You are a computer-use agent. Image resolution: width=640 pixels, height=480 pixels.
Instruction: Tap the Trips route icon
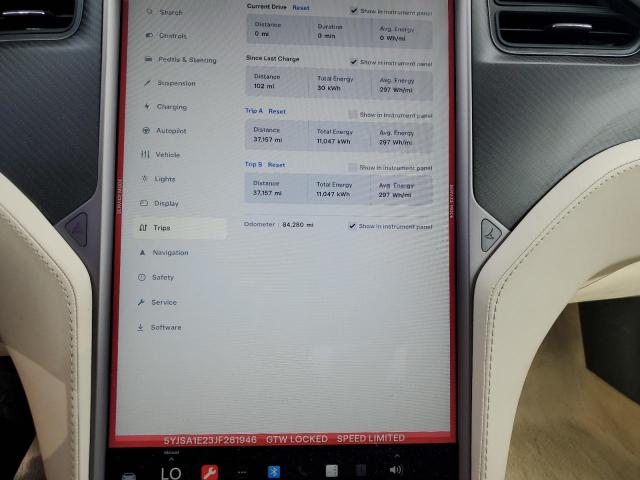click(x=143, y=228)
